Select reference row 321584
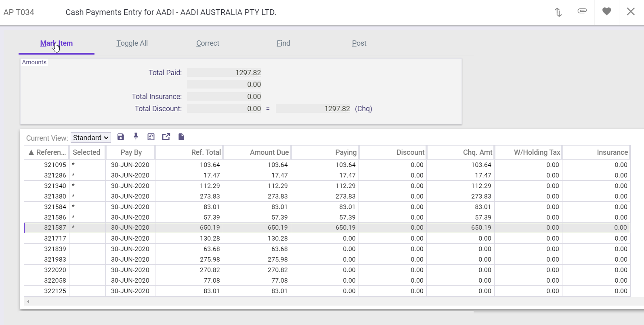Image resolution: width=644 pixels, height=325 pixels. point(327,207)
